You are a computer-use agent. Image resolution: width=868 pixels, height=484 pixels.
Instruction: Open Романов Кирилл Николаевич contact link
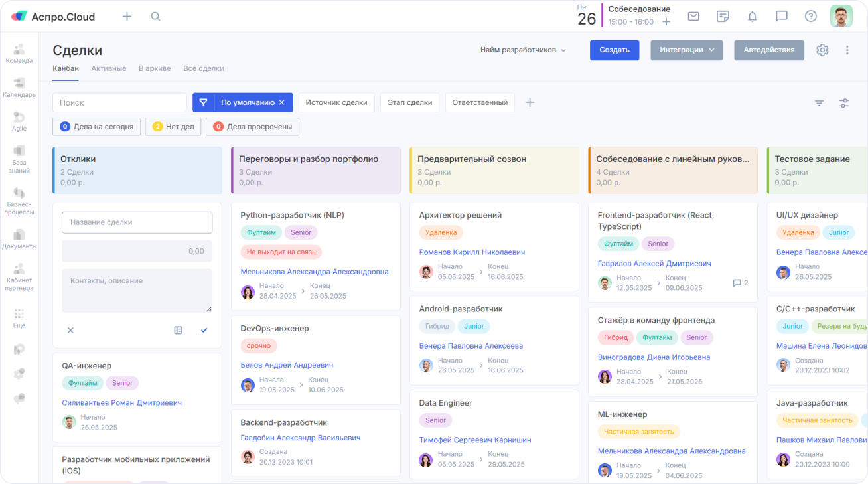click(x=472, y=252)
